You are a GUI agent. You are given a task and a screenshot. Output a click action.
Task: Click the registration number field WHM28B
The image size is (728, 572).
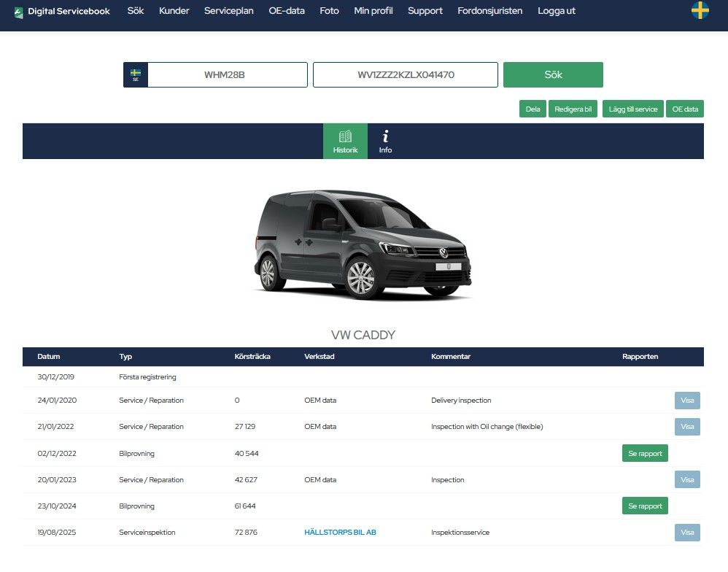[228, 74]
